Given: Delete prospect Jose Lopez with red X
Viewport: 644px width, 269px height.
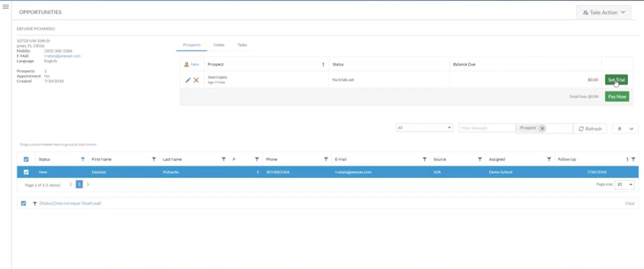Looking at the screenshot, I should (197, 80).
